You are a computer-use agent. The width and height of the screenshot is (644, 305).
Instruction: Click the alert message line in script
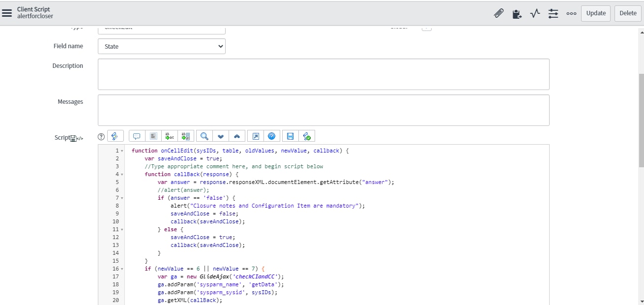268,206
